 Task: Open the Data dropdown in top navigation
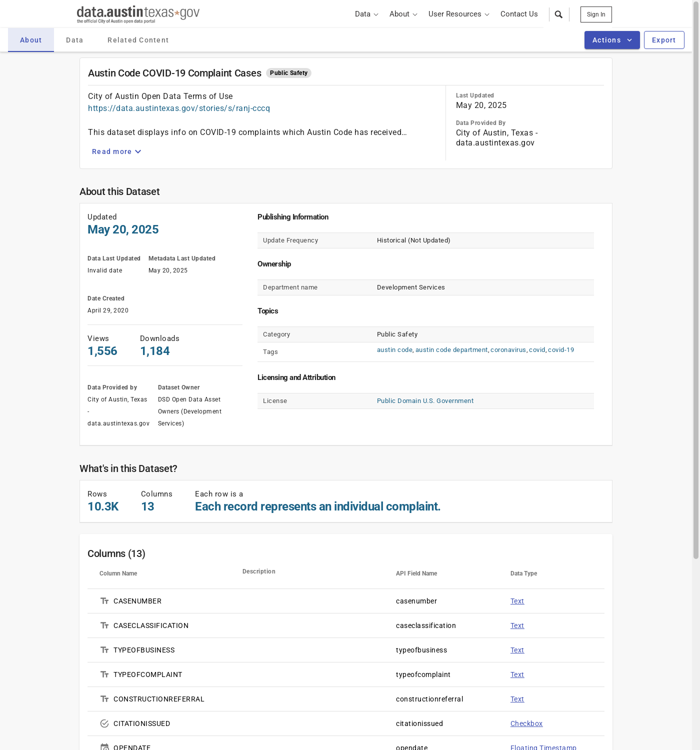pyautogui.click(x=366, y=14)
